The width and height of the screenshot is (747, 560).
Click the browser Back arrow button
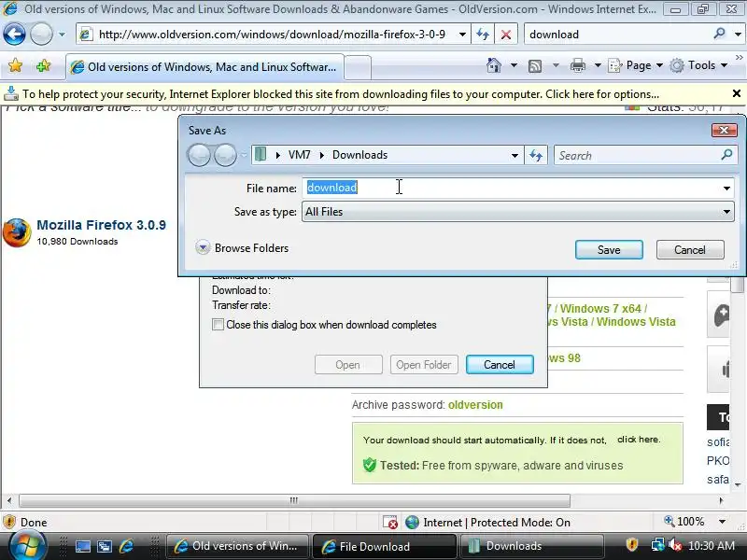tap(14, 35)
